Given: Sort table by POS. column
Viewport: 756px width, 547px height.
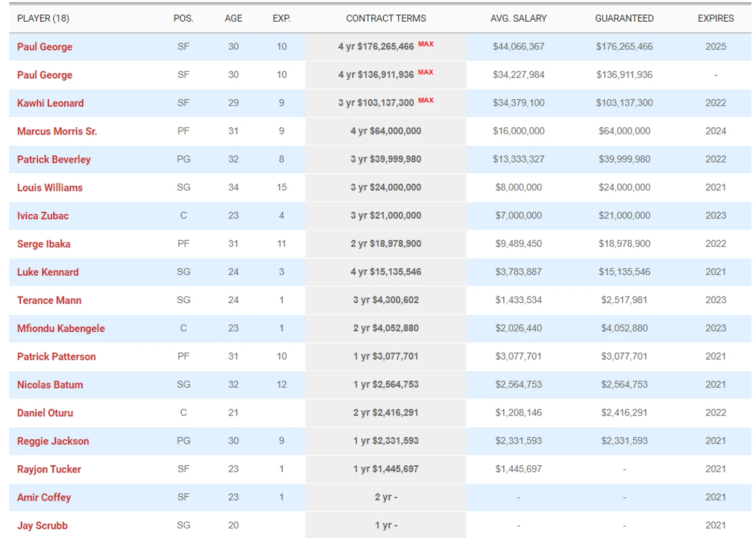Looking at the screenshot, I should (183, 19).
